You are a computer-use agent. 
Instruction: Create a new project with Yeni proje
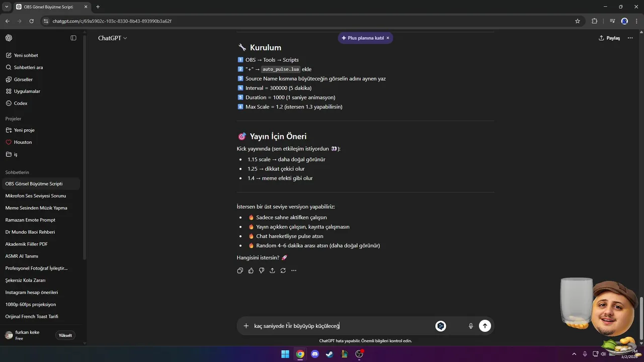pyautogui.click(x=40, y=130)
